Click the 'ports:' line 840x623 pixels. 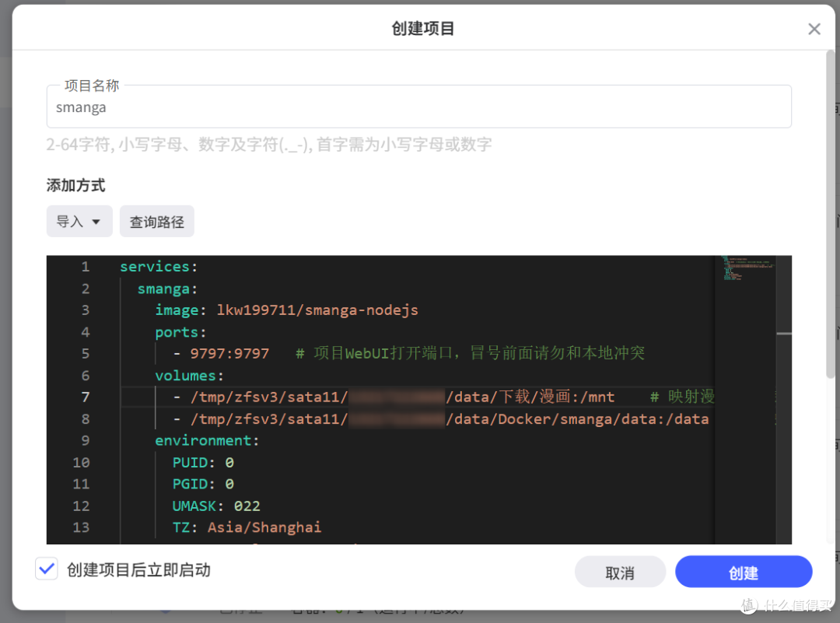(180, 332)
